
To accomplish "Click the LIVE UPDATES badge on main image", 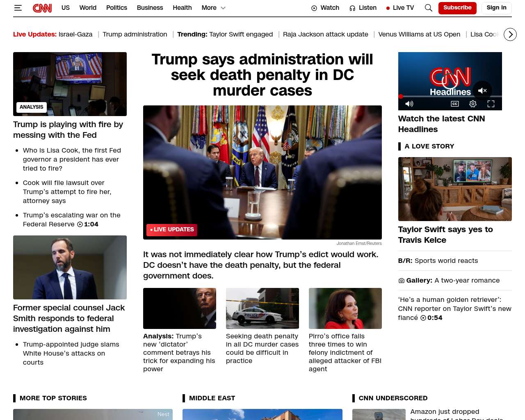I will coord(172,230).
